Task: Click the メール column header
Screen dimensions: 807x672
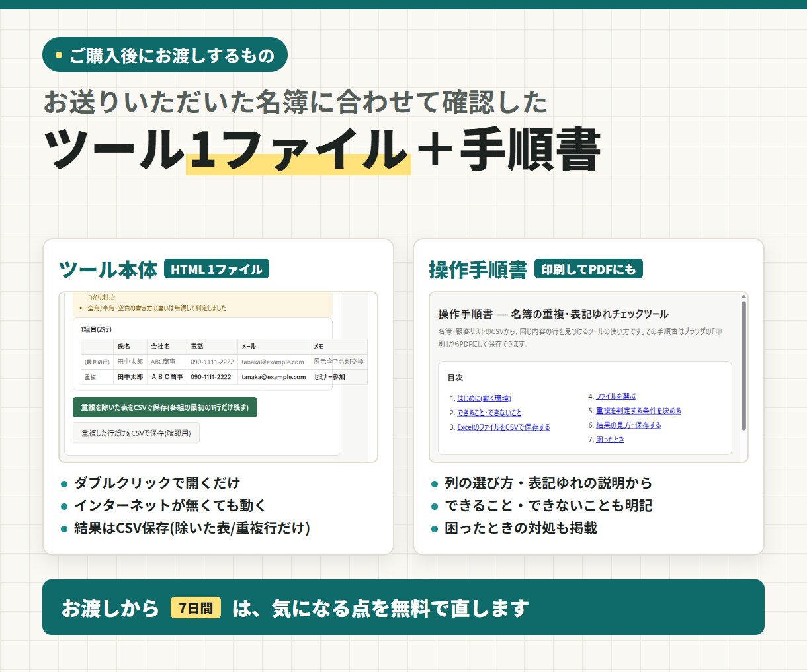Action: coord(273,346)
